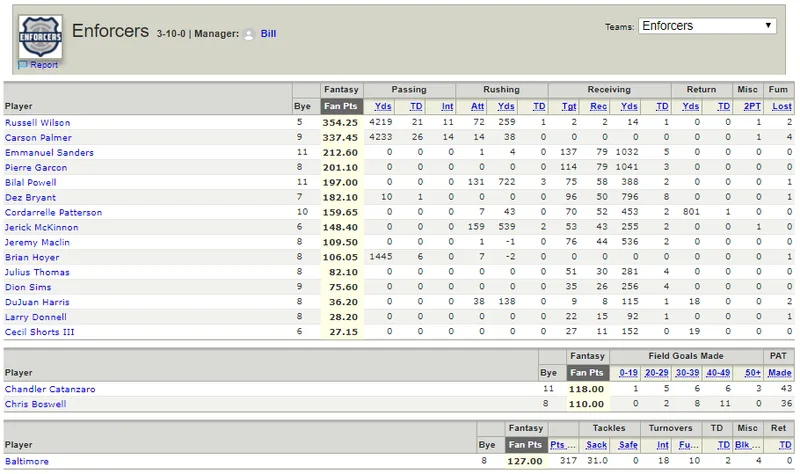Sort by Rushing Att column header
This screenshot has height=474, width=800.
pos(478,106)
